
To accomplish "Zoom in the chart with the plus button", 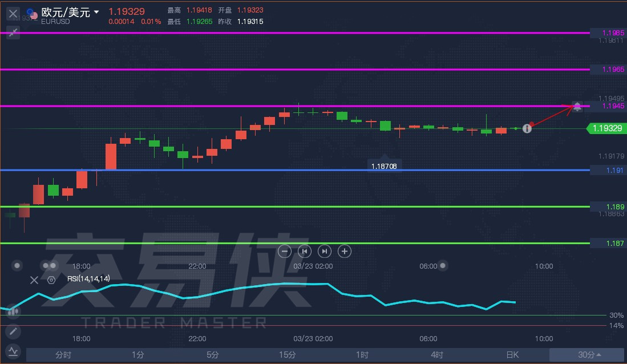I will tap(344, 251).
